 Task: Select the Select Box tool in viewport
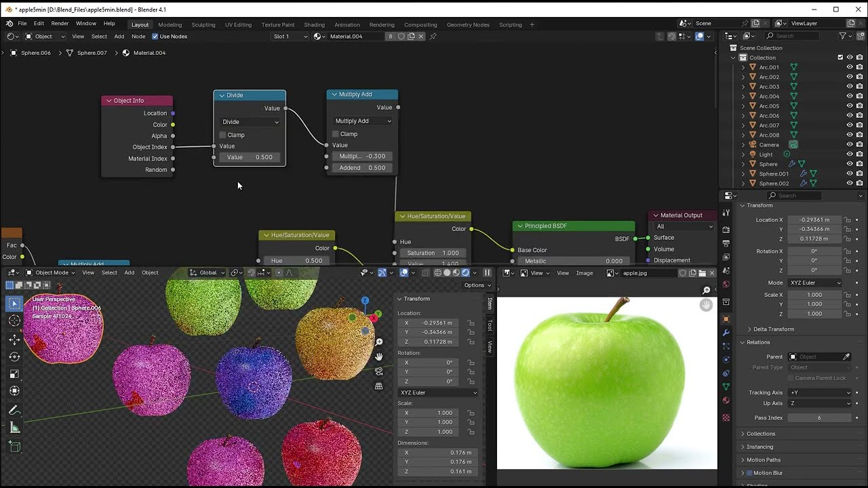[x=14, y=304]
